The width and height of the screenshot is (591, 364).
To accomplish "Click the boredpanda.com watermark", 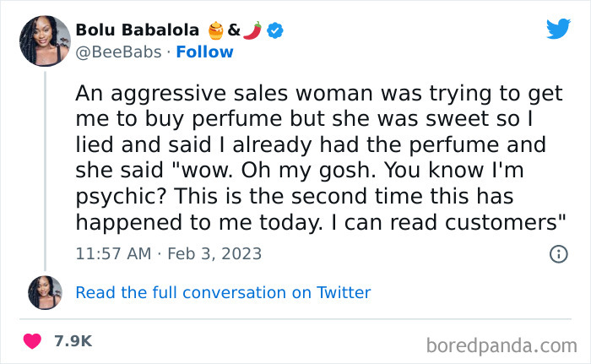I will [500, 344].
